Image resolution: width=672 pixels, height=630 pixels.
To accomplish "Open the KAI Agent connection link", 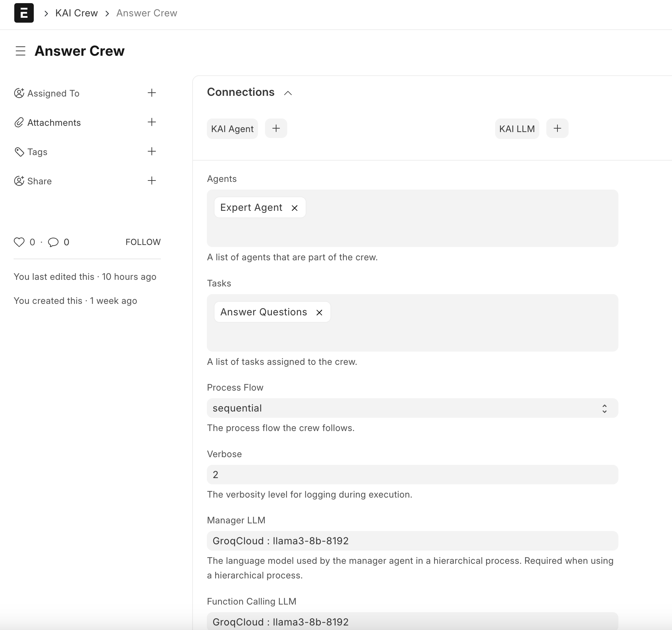I will [232, 129].
